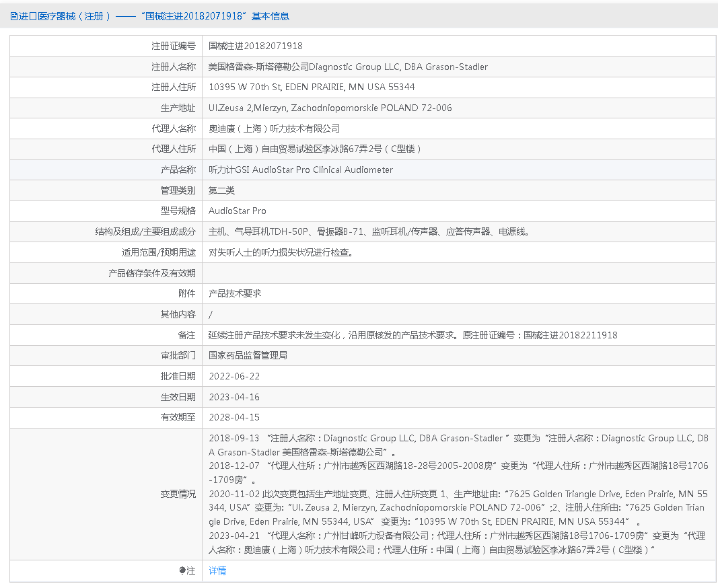Click the agent address 李冰路67弄2号 cell
Image resolution: width=718 pixels, height=588 pixels.
coord(315,149)
